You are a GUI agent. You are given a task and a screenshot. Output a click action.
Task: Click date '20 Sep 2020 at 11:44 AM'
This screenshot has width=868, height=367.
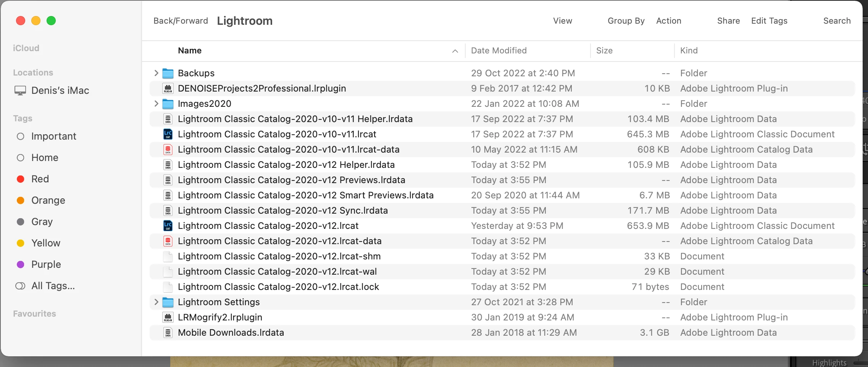[x=525, y=195]
